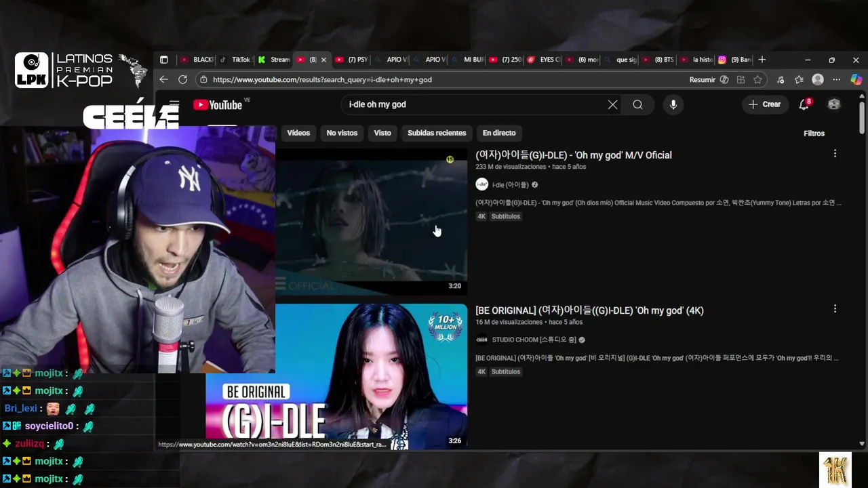
Task: Open the 'Oh my god' M/V Oficial title
Action: point(574,155)
